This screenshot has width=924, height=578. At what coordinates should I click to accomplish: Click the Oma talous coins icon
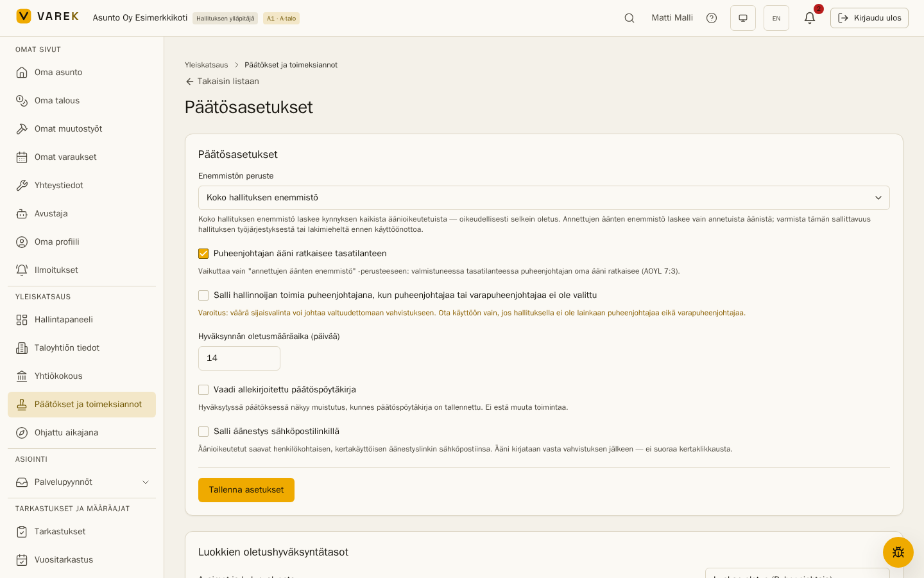point(22,101)
